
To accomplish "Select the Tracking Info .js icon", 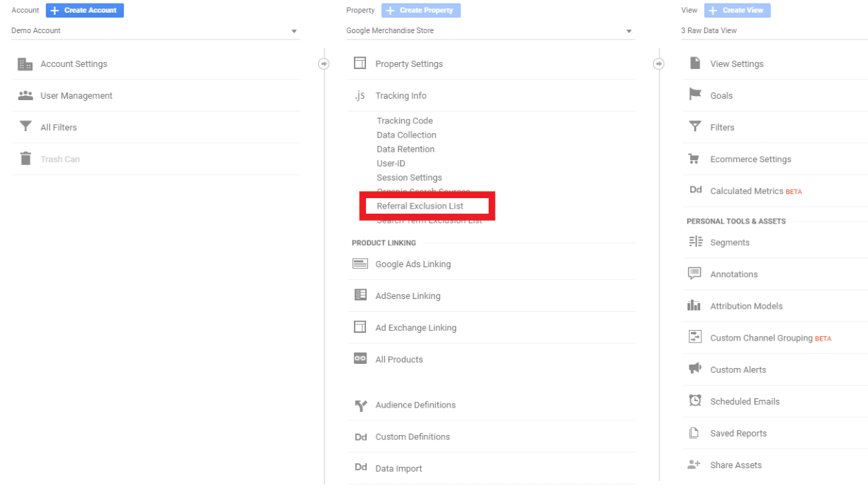I will 360,95.
